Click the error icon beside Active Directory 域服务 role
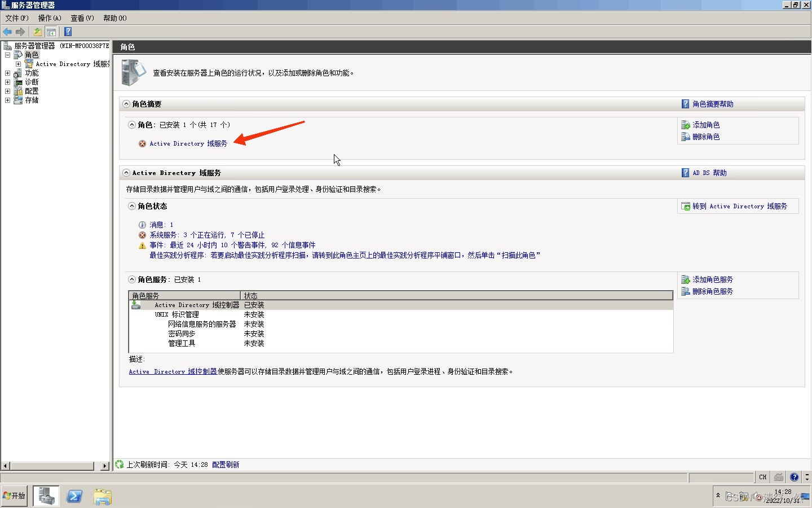Image resolution: width=812 pixels, height=508 pixels. (142, 143)
